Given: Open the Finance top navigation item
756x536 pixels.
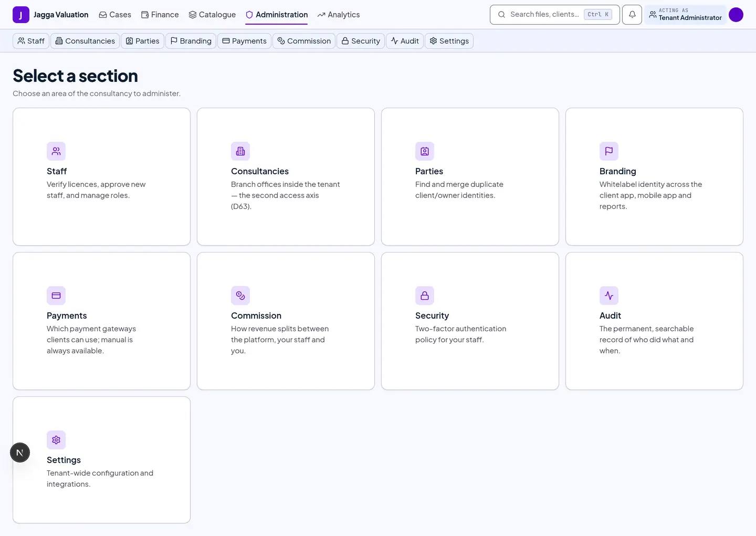Looking at the screenshot, I should [x=160, y=15].
